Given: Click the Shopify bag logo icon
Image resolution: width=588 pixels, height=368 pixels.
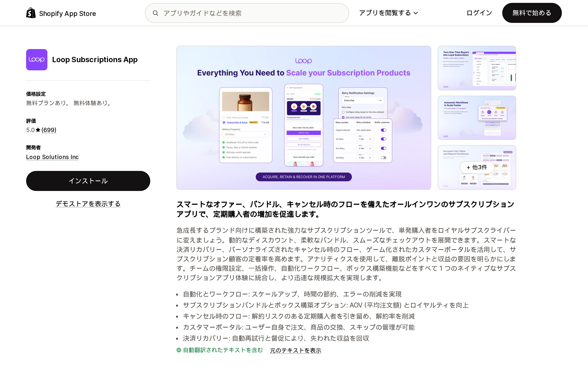Looking at the screenshot, I should click(x=31, y=13).
